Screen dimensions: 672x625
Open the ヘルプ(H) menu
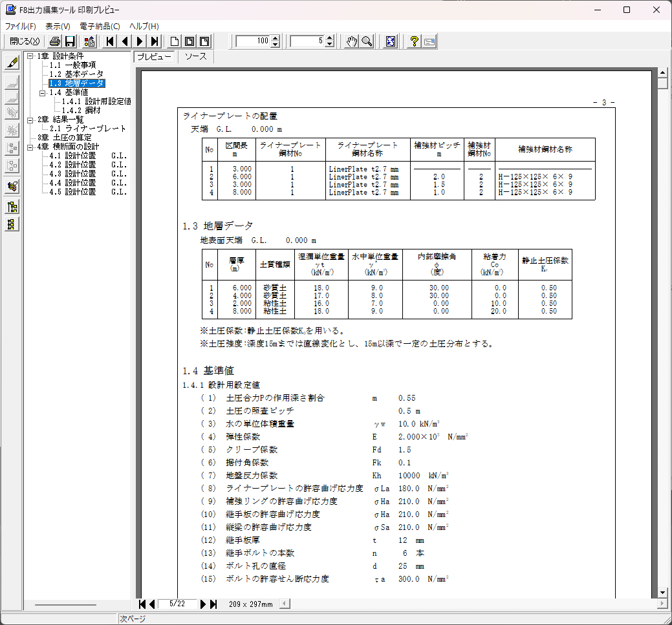pos(144,26)
